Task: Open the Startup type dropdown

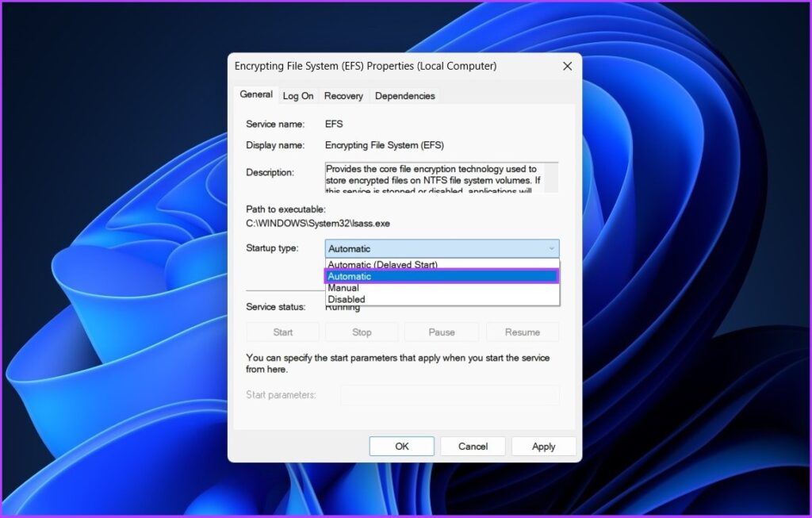Action: (x=552, y=248)
